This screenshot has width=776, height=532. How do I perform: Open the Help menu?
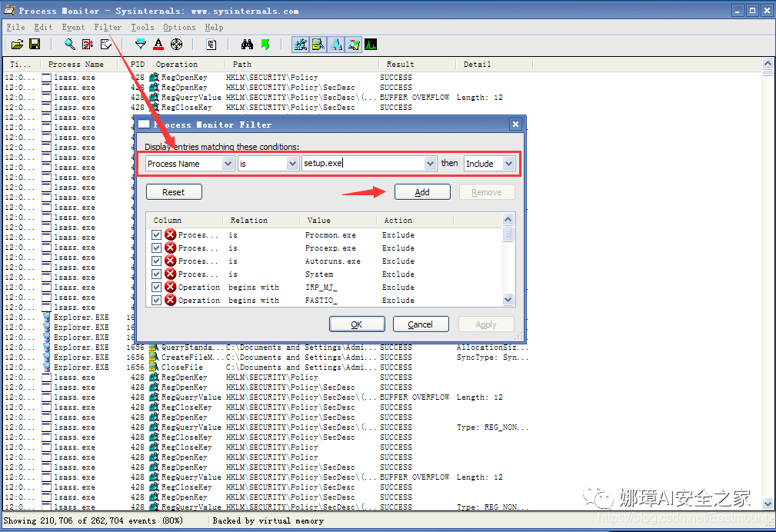(214, 27)
